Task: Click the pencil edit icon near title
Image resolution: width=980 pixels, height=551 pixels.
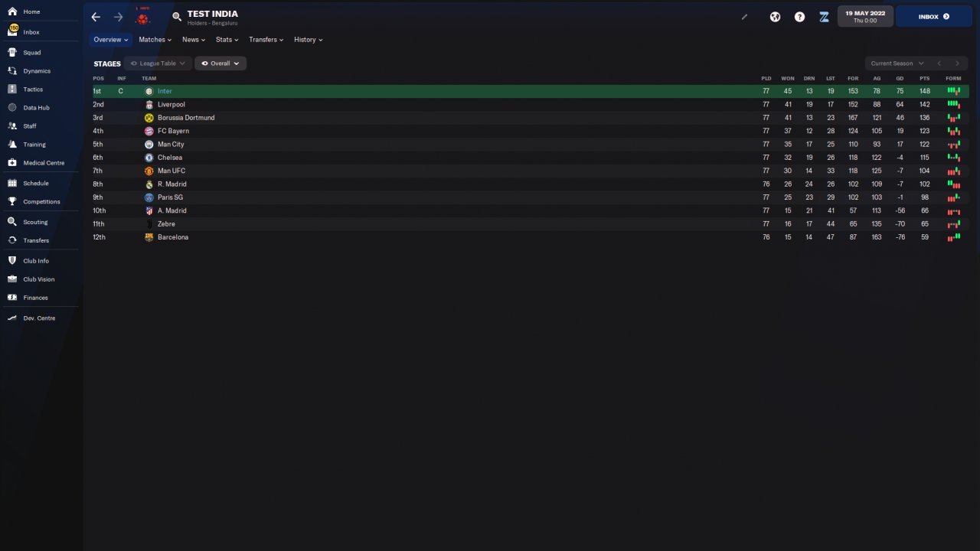Action: point(744,17)
